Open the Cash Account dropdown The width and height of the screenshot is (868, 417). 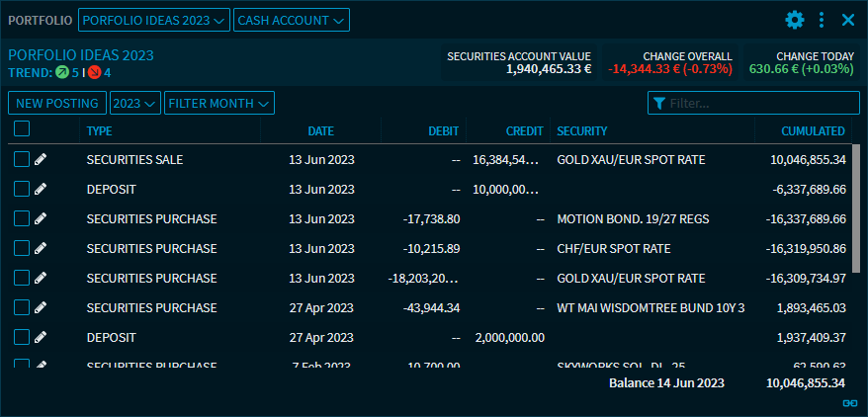click(x=291, y=20)
